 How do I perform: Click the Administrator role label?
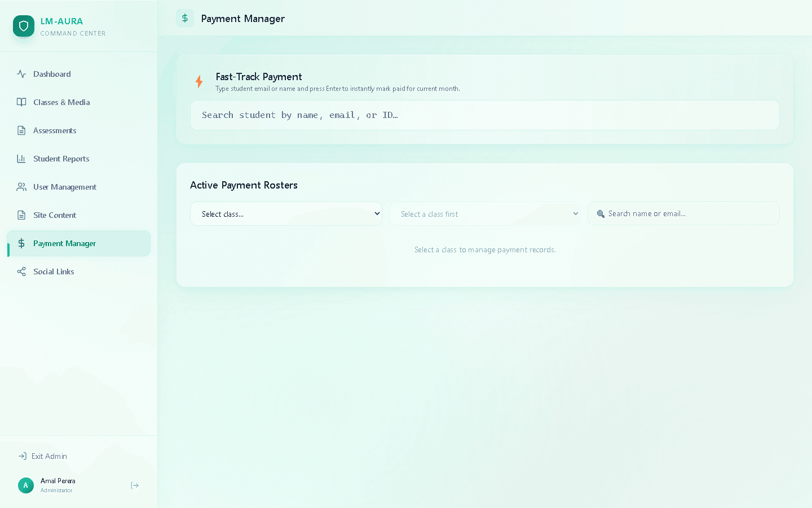[56, 491]
